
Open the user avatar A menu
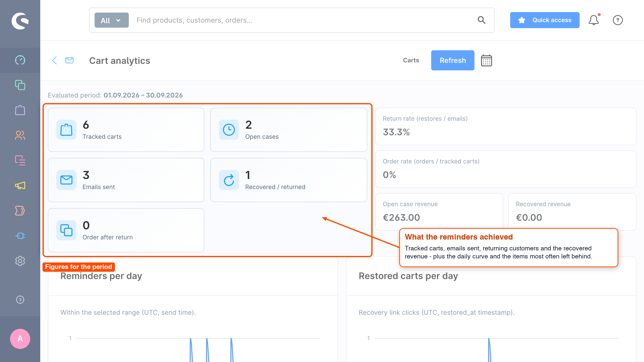[20, 339]
